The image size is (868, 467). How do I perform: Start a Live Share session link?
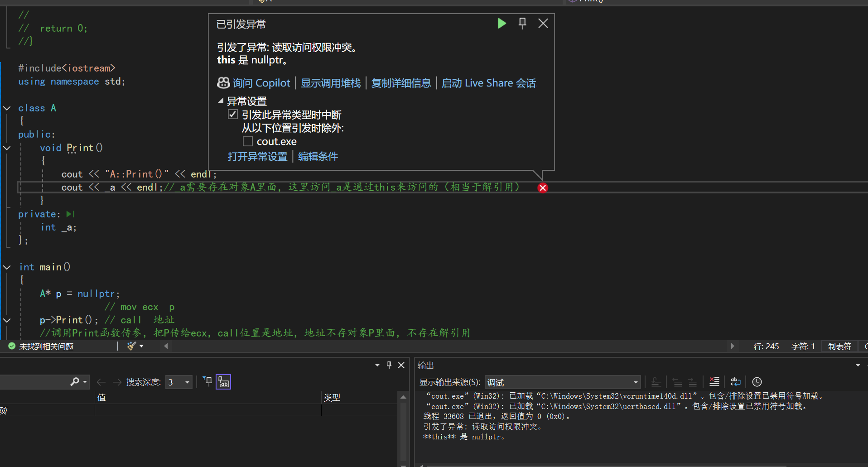pos(488,83)
